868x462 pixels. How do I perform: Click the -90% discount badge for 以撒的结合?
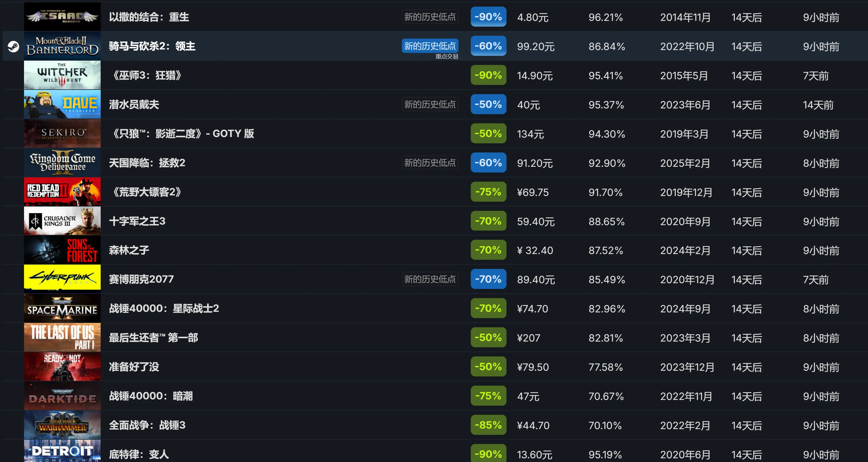(488, 17)
